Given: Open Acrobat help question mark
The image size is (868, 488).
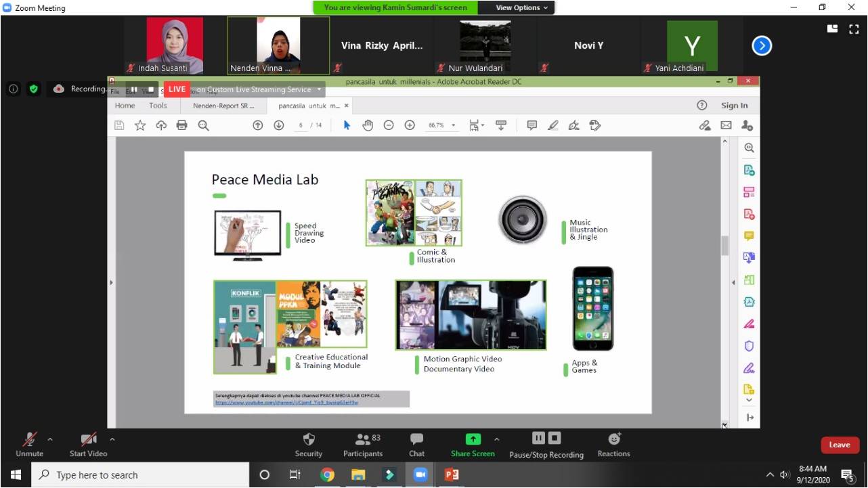Looking at the screenshot, I should click(x=702, y=106).
